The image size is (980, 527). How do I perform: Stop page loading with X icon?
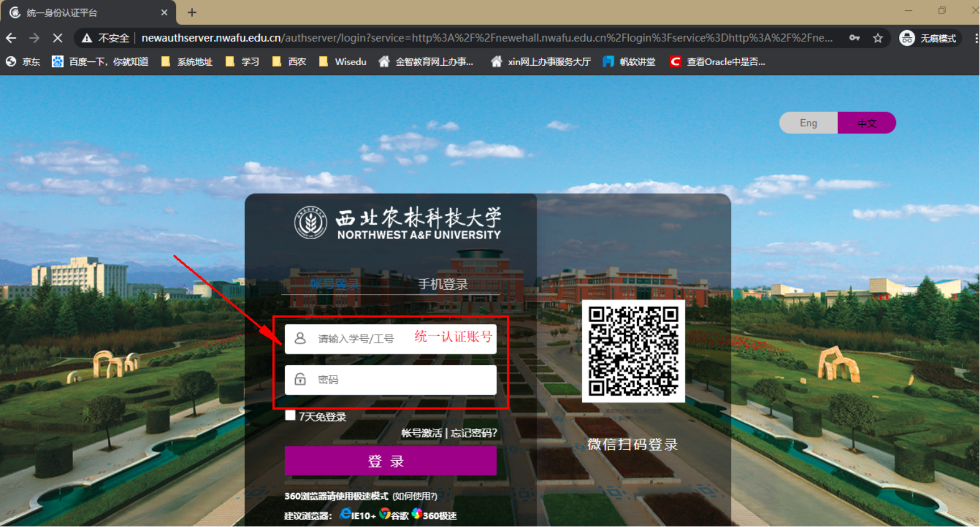(57, 38)
